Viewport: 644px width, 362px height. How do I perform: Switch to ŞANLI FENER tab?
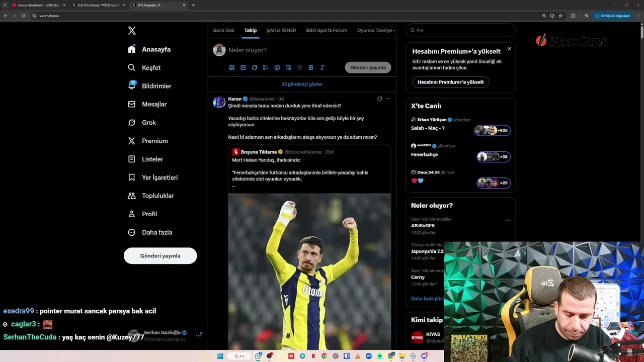[x=281, y=30]
